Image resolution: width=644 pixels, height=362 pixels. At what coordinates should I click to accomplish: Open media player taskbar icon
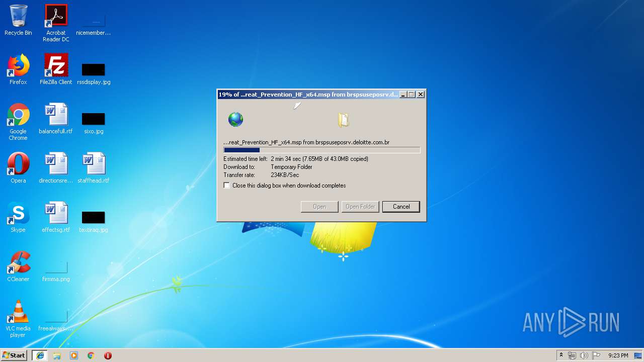pyautogui.click(x=74, y=355)
